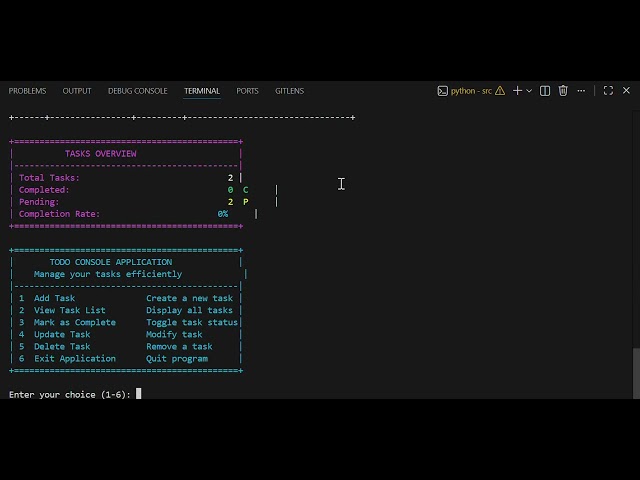This screenshot has width=640, height=480.
Task: Click 'Manage your tasks efficiently' text
Action: click(x=108, y=274)
